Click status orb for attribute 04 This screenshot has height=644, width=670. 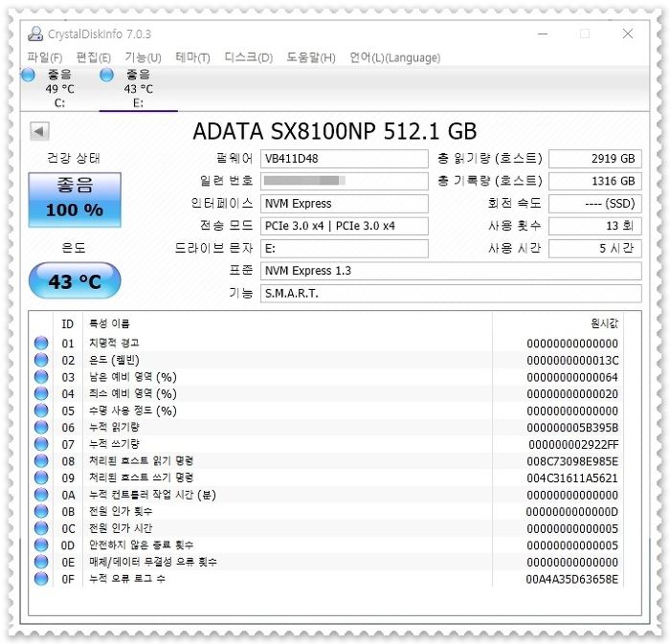coord(41,393)
